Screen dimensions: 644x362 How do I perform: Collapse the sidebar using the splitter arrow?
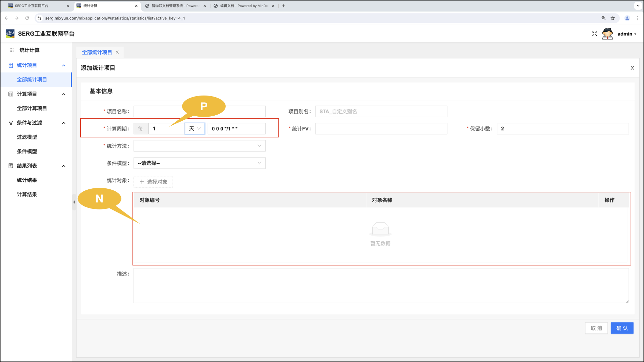pyautogui.click(x=74, y=202)
